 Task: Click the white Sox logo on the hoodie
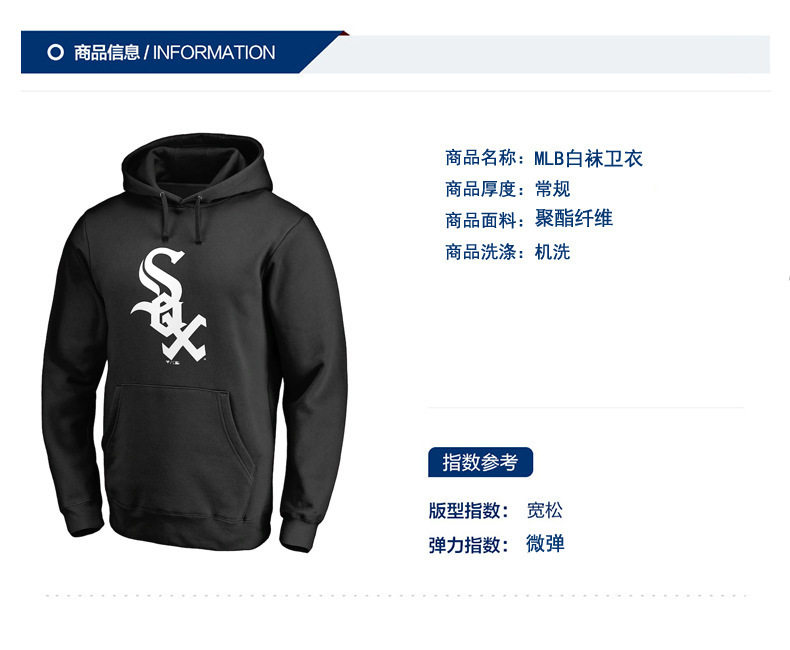[169, 304]
